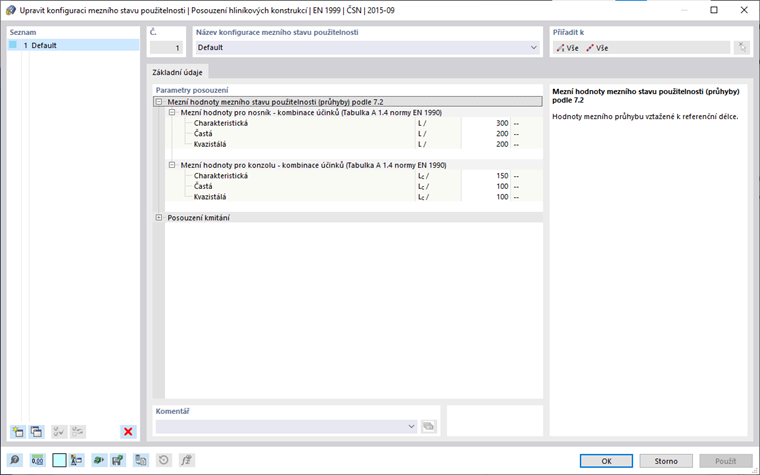Viewport: 760px width, 475px height.
Task: Expand the Posouzení kmitání section
Action: pos(158,218)
